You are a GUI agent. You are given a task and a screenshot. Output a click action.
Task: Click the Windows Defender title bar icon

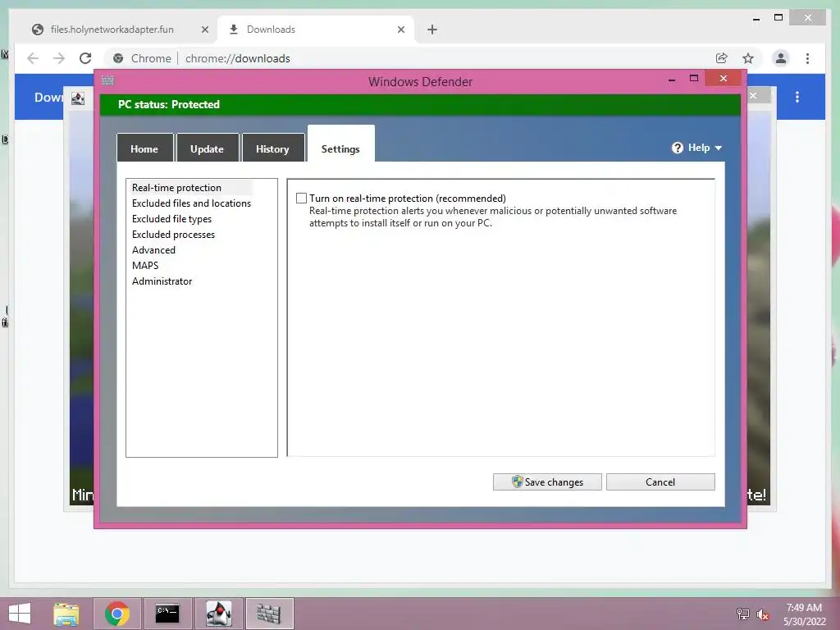point(107,80)
